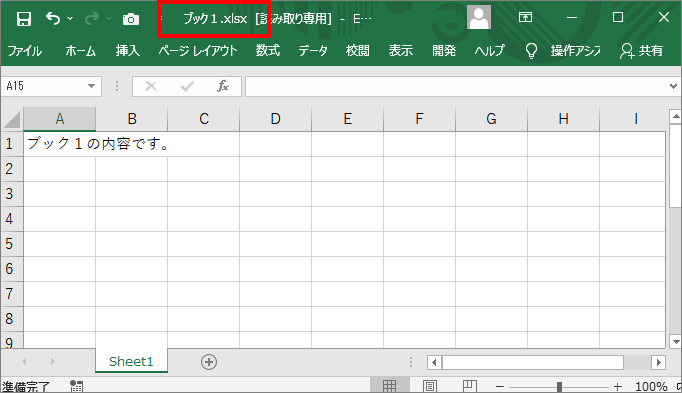Click the camera screenshot icon in toolbar
This screenshot has width=682, height=393.
[130, 19]
